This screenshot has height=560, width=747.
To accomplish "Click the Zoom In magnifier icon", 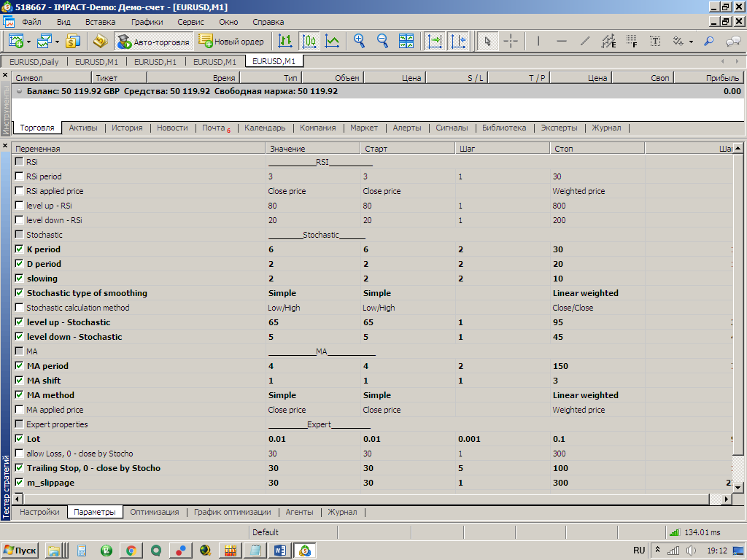I will [x=359, y=42].
